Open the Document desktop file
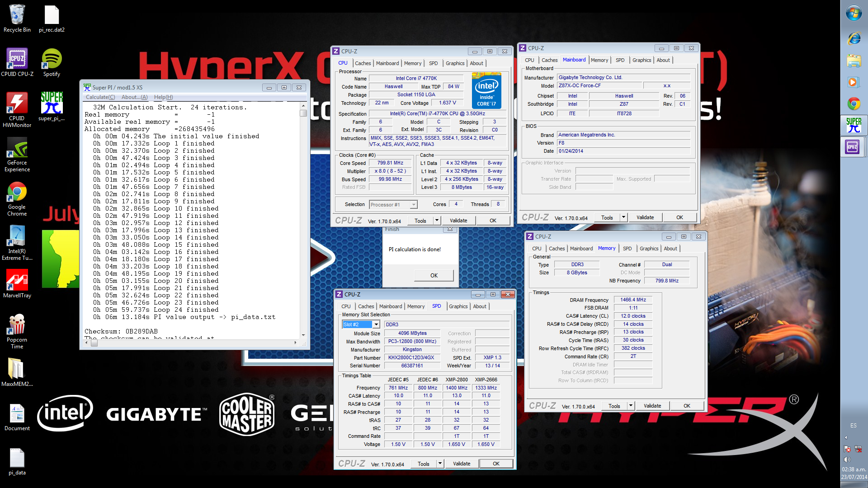This screenshot has width=868, height=488. click(x=17, y=417)
